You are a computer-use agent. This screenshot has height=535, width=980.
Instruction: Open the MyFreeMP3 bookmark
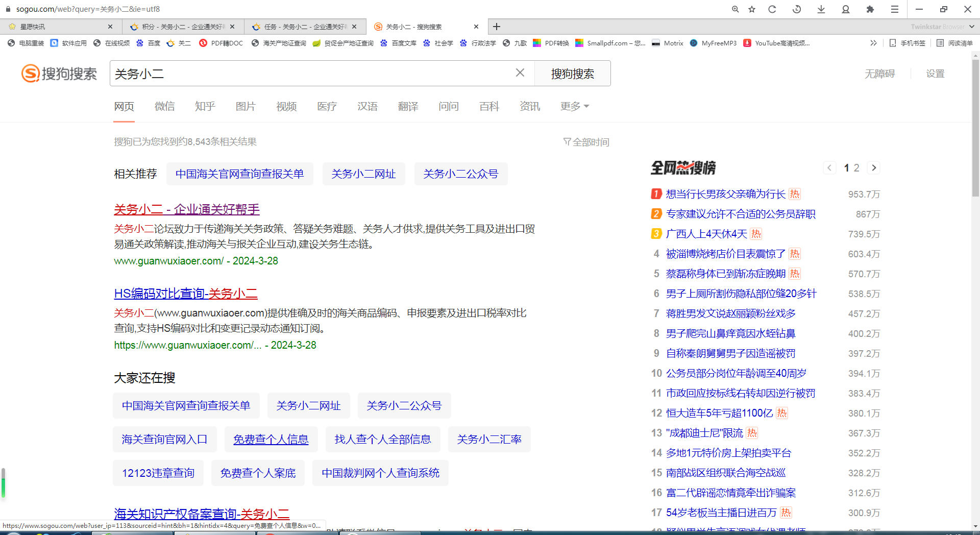tap(713, 43)
